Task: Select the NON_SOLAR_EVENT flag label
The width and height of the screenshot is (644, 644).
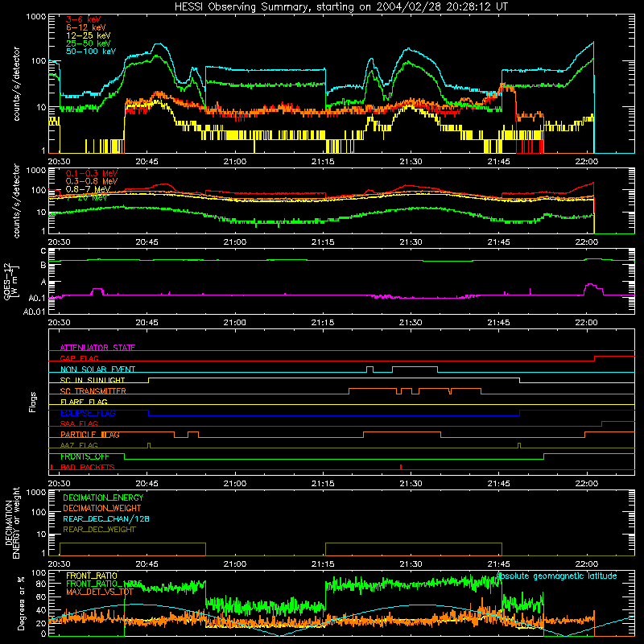Action: pos(97,369)
